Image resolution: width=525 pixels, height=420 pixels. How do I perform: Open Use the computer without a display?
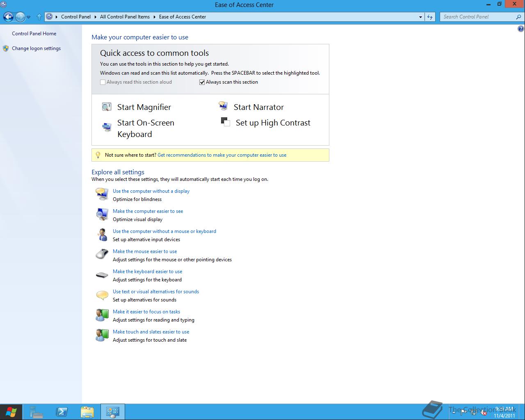(151, 191)
